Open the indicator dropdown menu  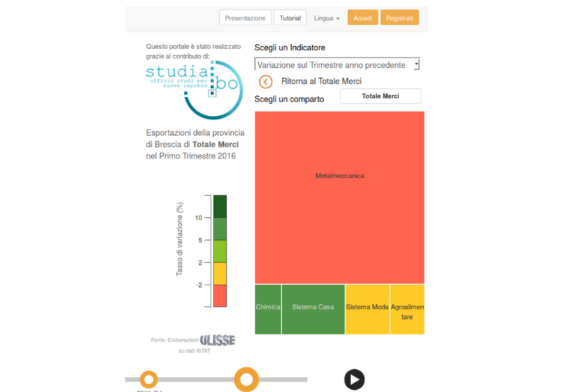coord(338,65)
